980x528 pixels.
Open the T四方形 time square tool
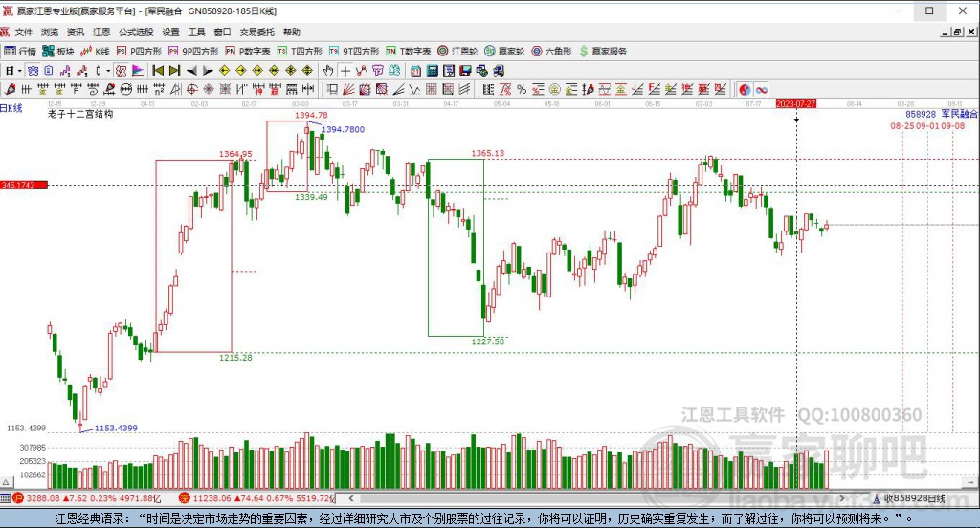pos(300,52)
